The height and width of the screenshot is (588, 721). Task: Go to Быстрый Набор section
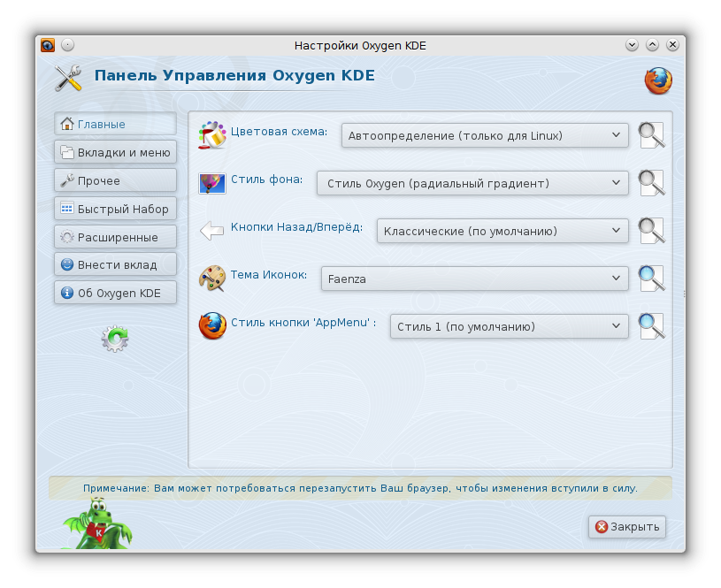[115, 209]
